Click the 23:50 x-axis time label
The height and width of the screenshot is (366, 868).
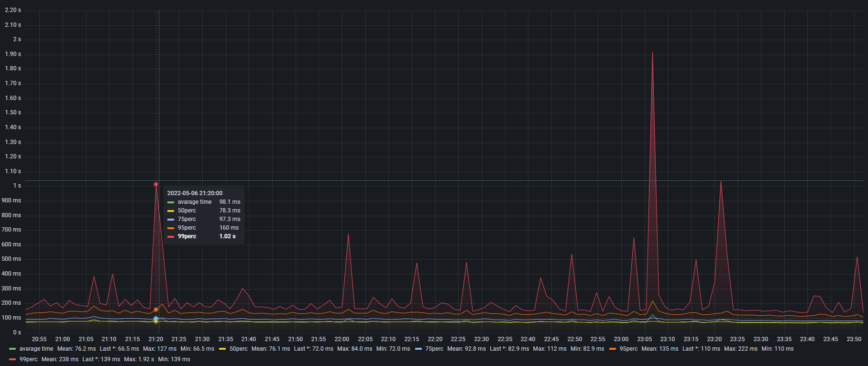(854, 339)
